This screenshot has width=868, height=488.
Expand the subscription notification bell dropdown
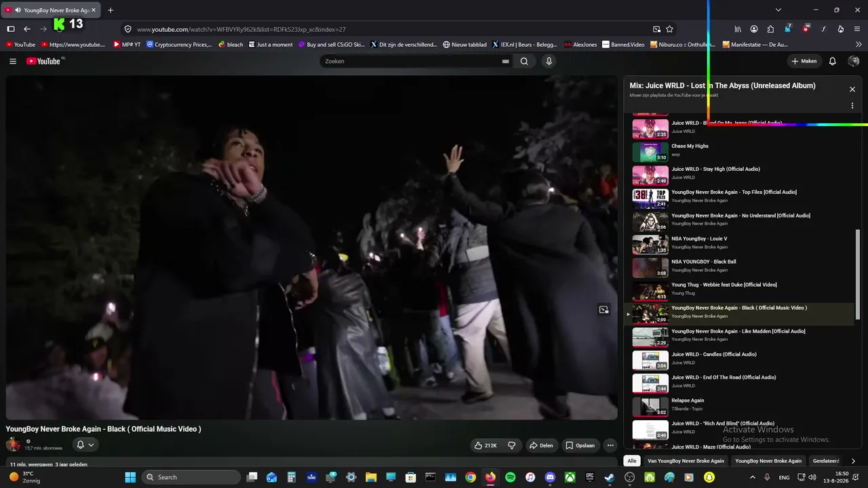tap(85, 445)
